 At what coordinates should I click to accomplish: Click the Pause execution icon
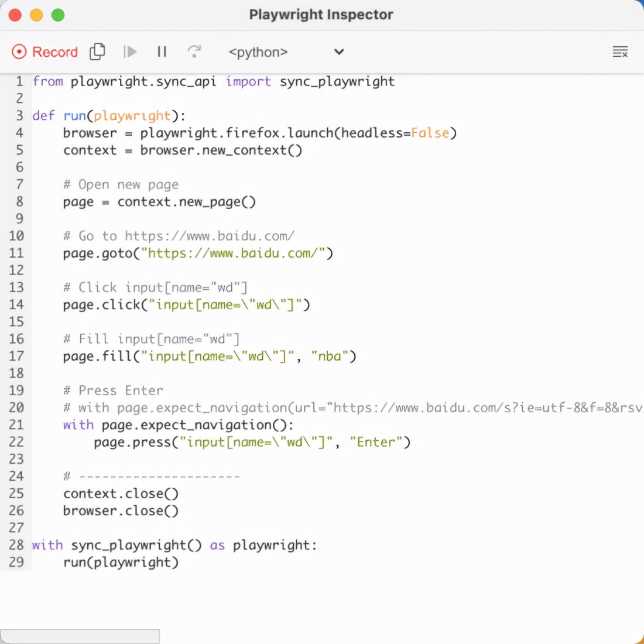[162, 52]
